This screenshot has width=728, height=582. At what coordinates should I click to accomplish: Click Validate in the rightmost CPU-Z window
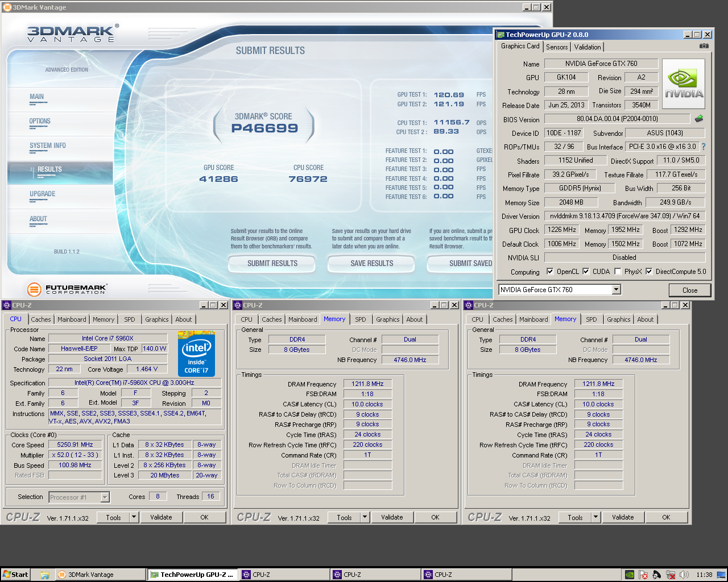[623, 517]
